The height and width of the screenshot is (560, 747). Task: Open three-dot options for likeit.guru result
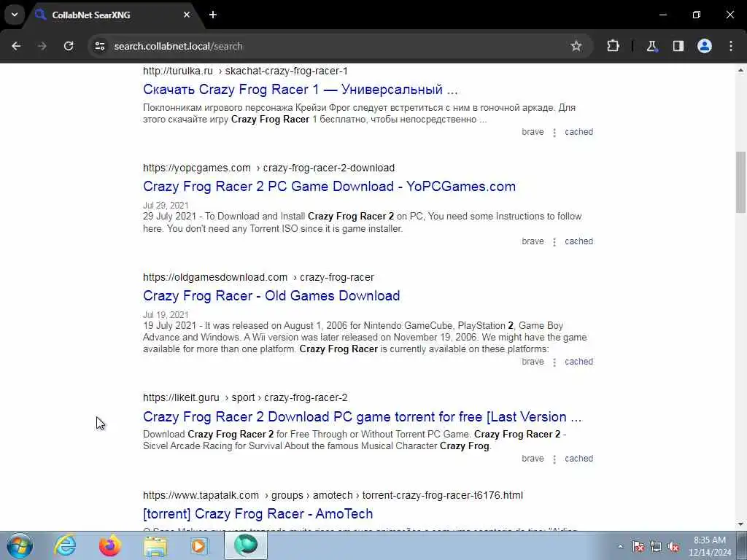[x=554, y=459]
